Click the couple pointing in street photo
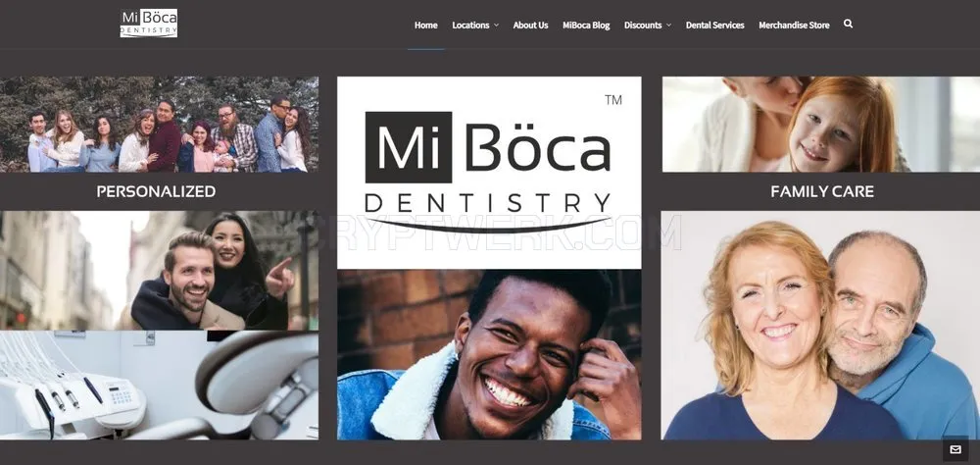The height and width of the screenshot is (465, 980). pos(160,271)
